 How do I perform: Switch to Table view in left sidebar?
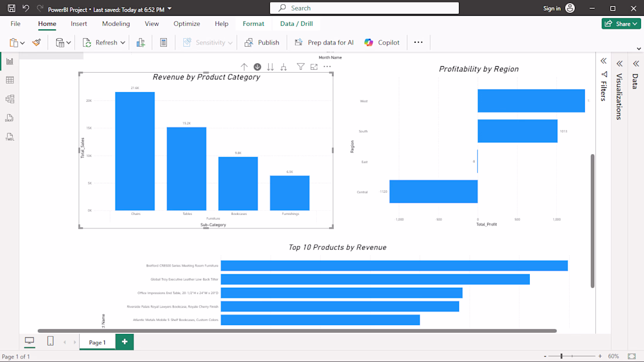[10, 80]
